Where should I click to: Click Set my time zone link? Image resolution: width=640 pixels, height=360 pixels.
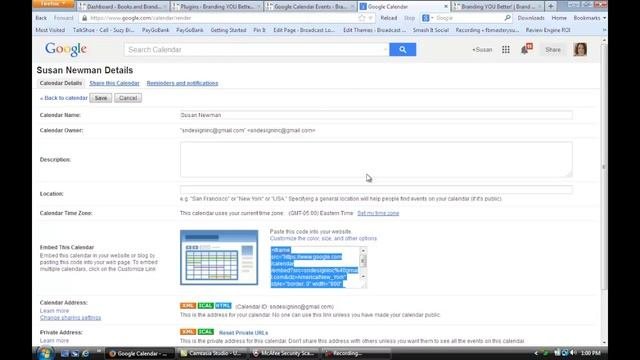pyautogui.click(x=378, y=213)
